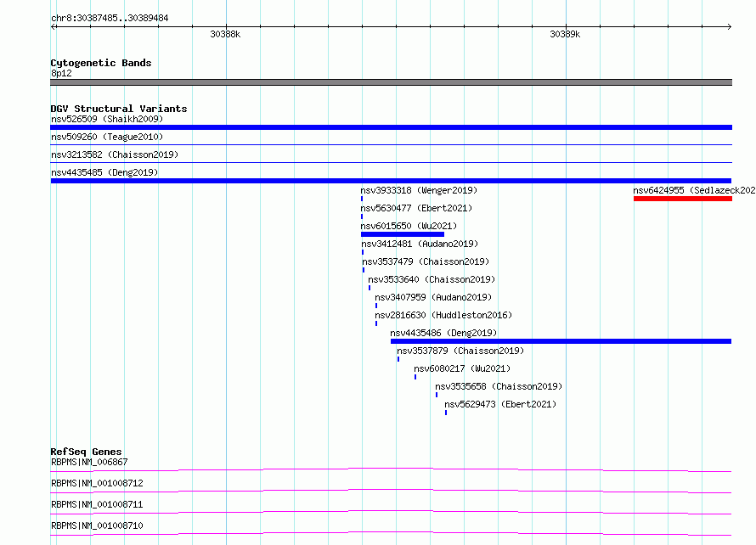The width and height of the screenshot is (756, 545).
Task: Select the nsv509260 (Teague2010) variant label
Action: [107, 137]
